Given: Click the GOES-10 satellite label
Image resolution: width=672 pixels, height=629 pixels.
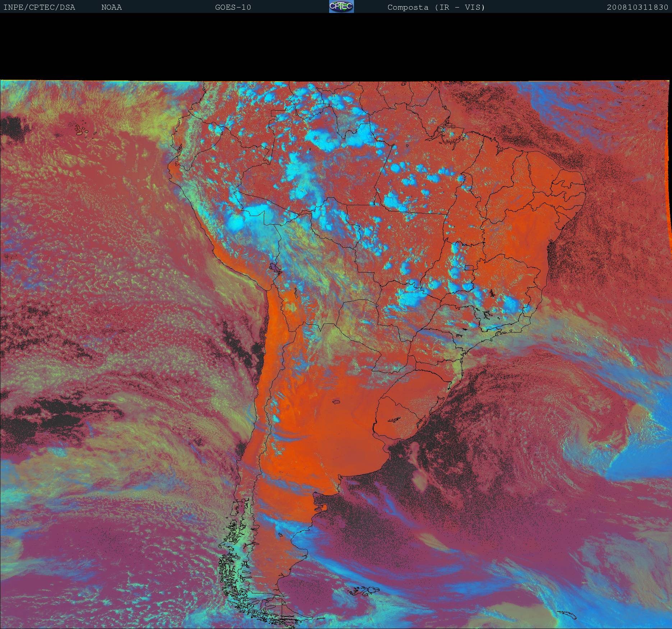Looking at the screenshot, I should [233, 7].
